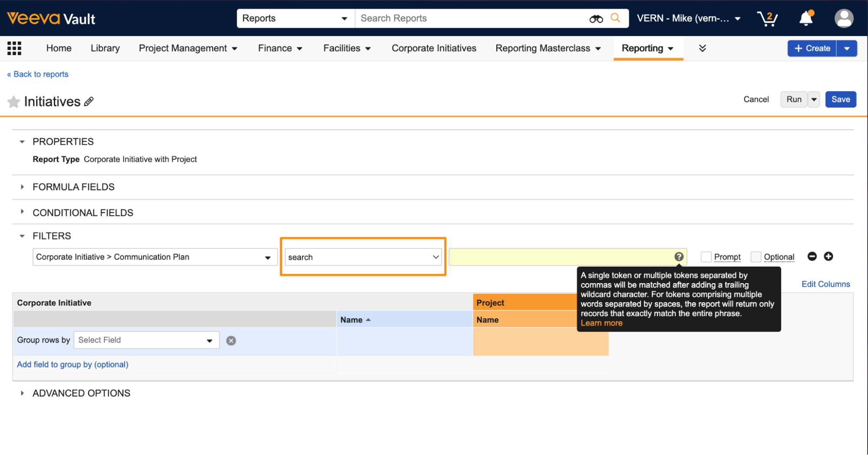Click the orange search magnifier icon
The height and width of the screenshot is (455, 868).
(615, 18)
